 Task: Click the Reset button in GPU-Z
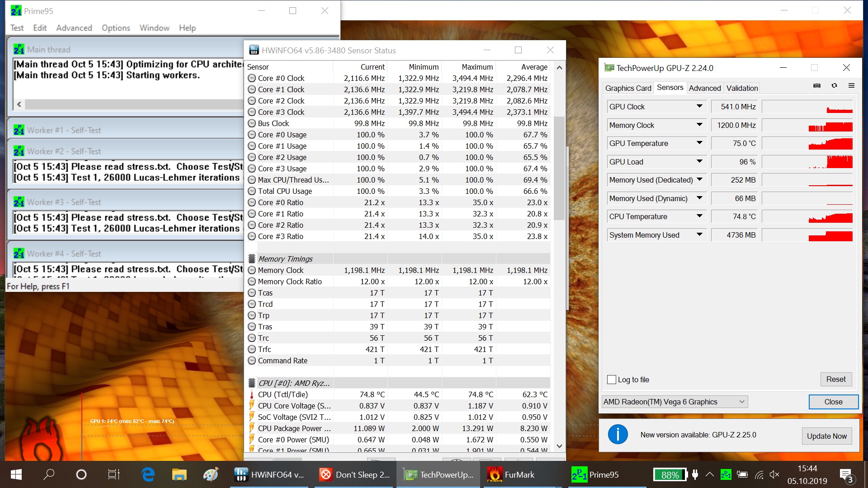point(835,379)
